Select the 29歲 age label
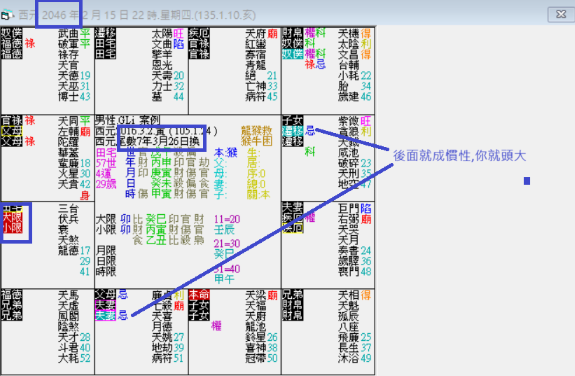The image size is (575, 376). pyautogui.click(x=106, y=184)
